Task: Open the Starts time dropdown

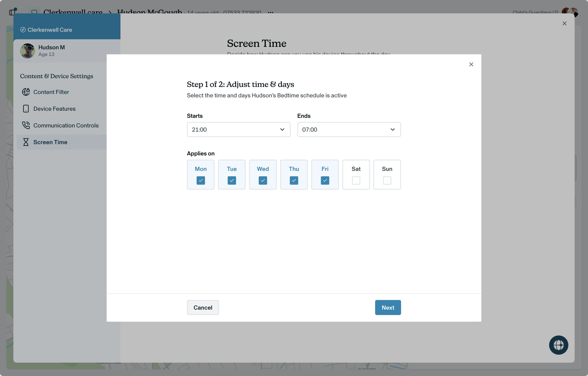Action: 239,129
